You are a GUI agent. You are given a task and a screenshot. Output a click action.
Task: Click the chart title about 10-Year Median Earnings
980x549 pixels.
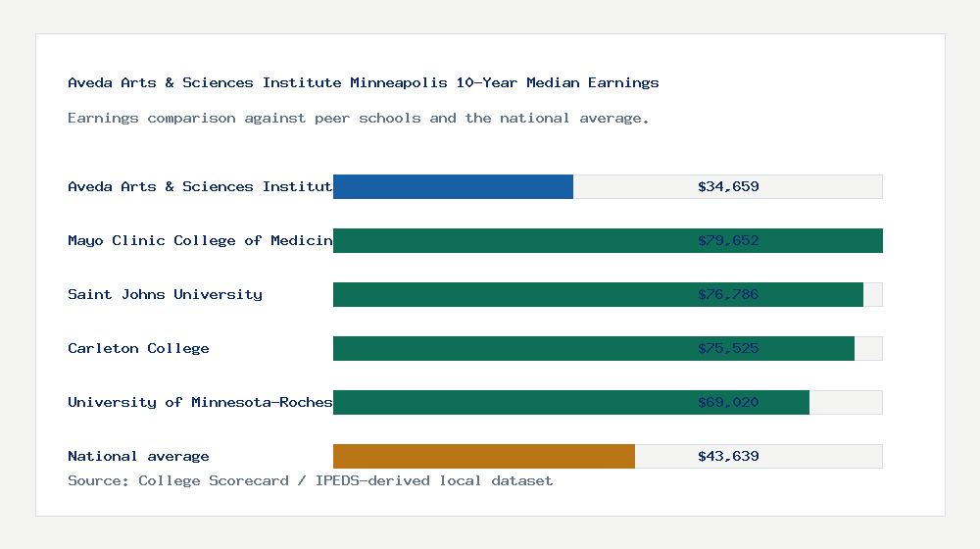point(364,82)
